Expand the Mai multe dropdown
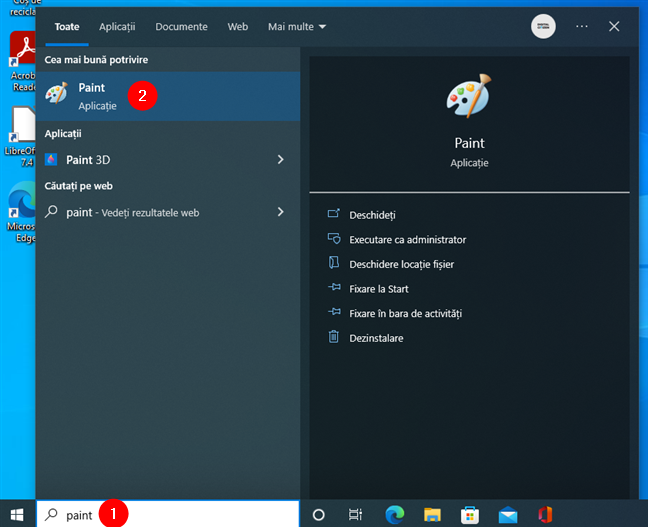Viewport: 648px width, 527px height. (x=297, y=27)
